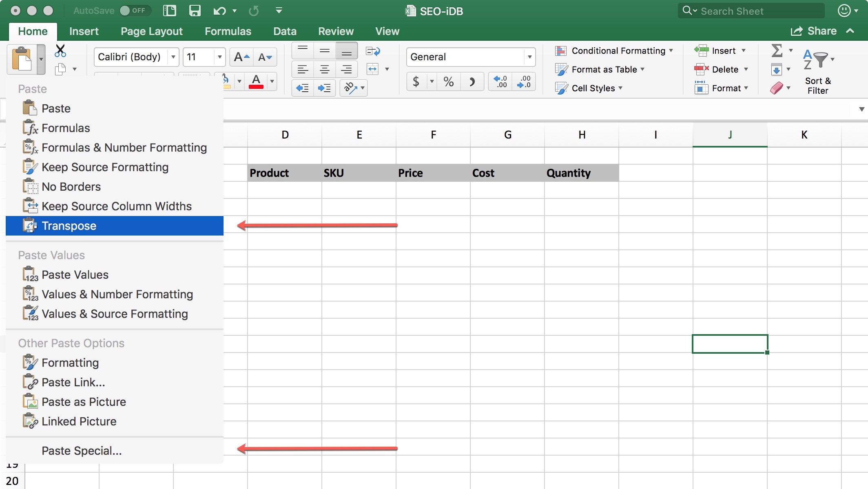Open the font name dropdown
Viewport: 868px width, 489px height.
[173, 57]
